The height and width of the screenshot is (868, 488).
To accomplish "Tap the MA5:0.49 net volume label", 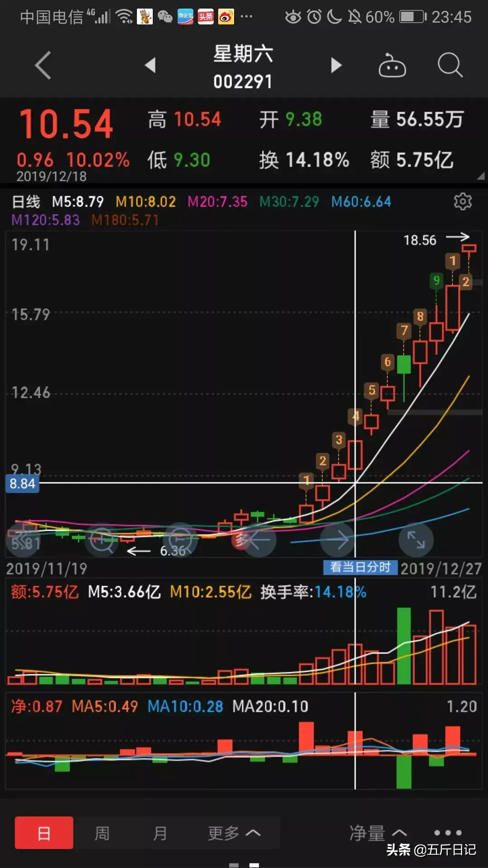I will click(x=105, y=706).
